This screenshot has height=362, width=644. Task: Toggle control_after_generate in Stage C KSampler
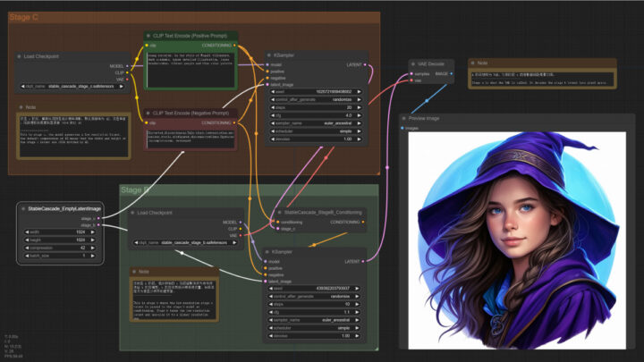[317, 99]
